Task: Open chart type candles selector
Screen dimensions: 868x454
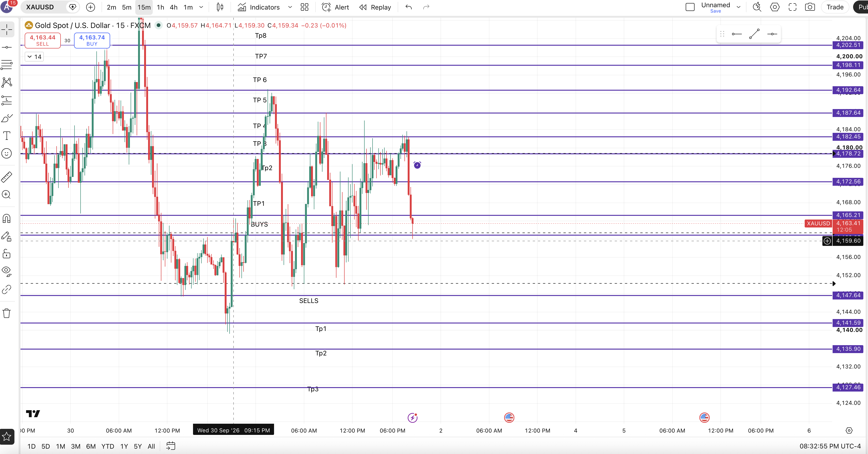Action: pos(220,7)
